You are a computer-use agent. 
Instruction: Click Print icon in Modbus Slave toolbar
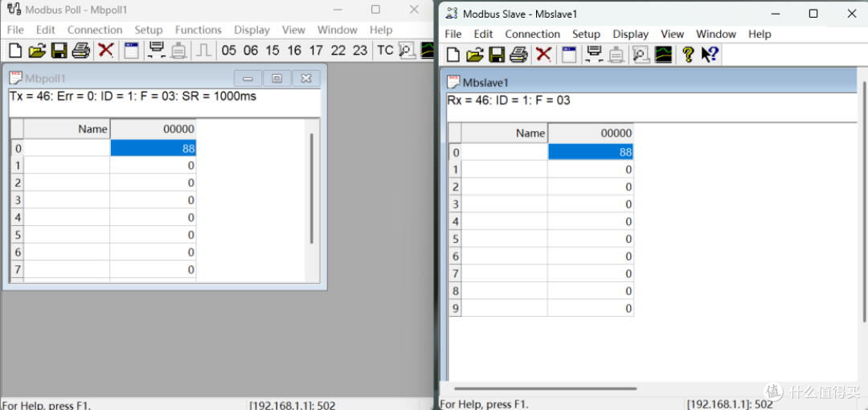[x=518, y=55]
